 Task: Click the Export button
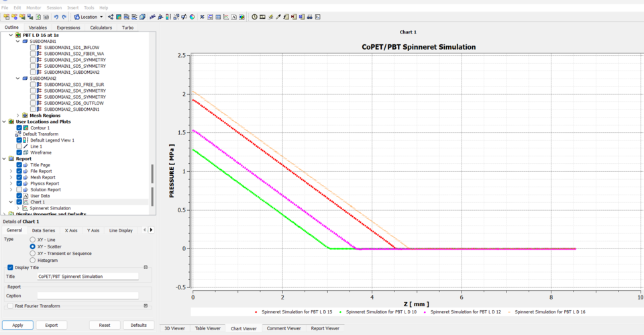pyautogui.click(x=52, y=325)
